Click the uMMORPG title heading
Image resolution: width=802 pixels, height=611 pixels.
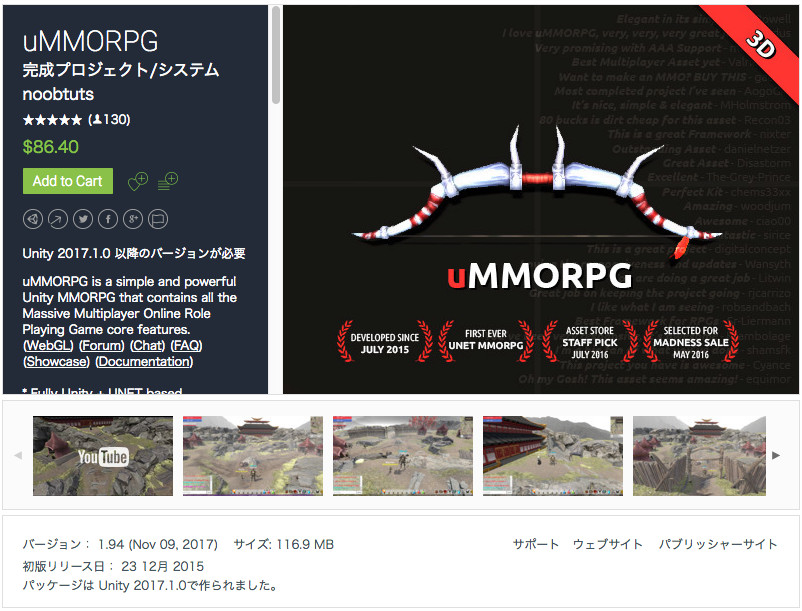click(x=91, y=41)
